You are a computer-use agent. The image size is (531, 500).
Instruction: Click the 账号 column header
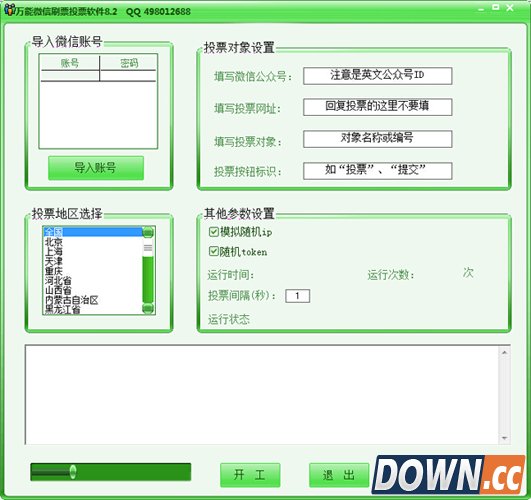coord(70,63)
